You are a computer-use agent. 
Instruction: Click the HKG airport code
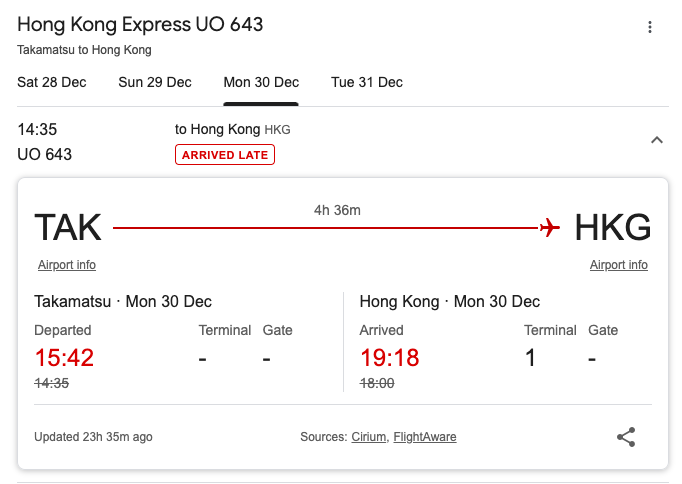click(x=612, y=228)
